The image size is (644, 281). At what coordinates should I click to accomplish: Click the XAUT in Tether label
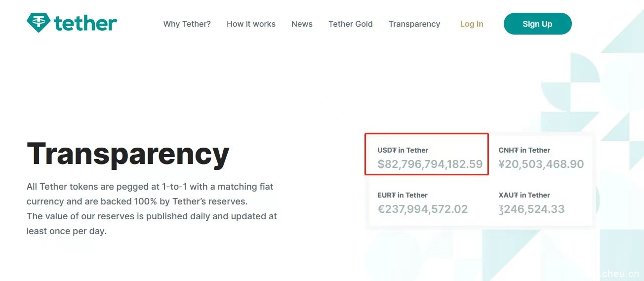(x=524, y=195)
